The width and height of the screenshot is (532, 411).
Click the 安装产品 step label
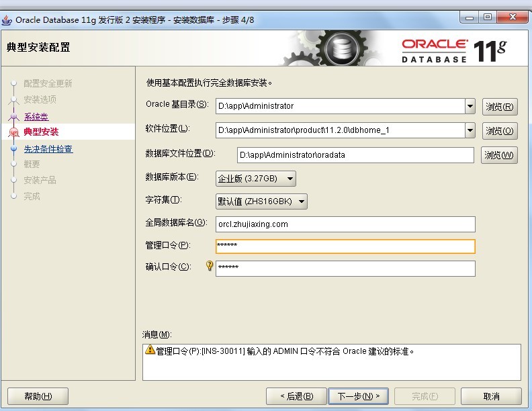40,180
